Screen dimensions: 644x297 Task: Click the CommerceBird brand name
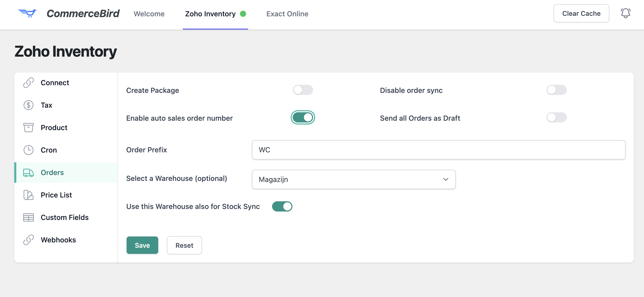pyautogui.click(x=83, y=14)
